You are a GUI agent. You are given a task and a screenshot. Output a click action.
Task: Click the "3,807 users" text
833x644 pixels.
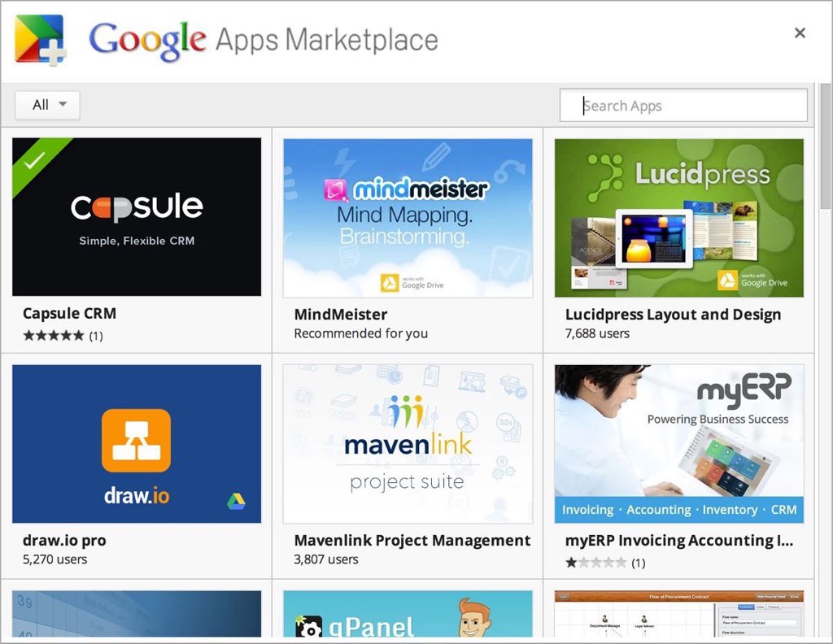click(x=326, y=559)
